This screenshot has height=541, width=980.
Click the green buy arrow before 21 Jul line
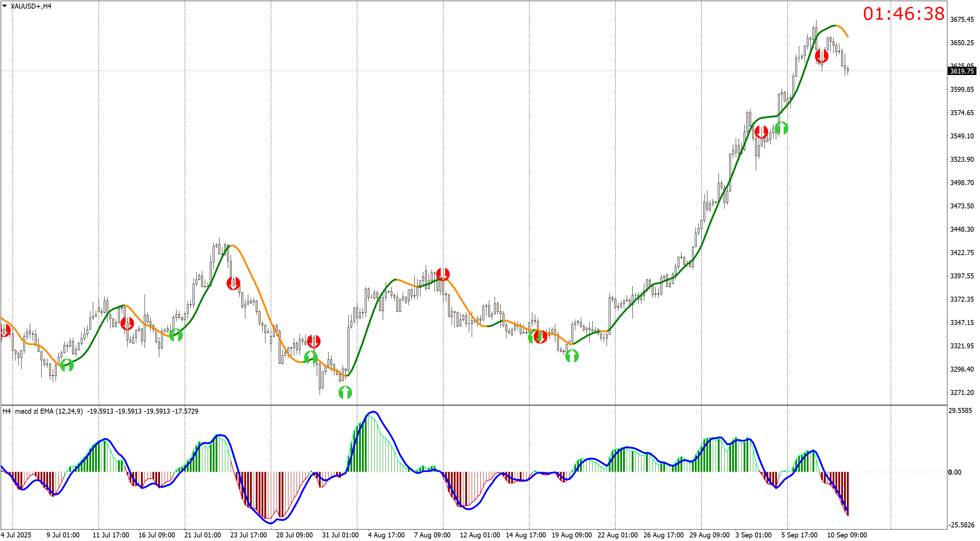click(x=175, y=335)
